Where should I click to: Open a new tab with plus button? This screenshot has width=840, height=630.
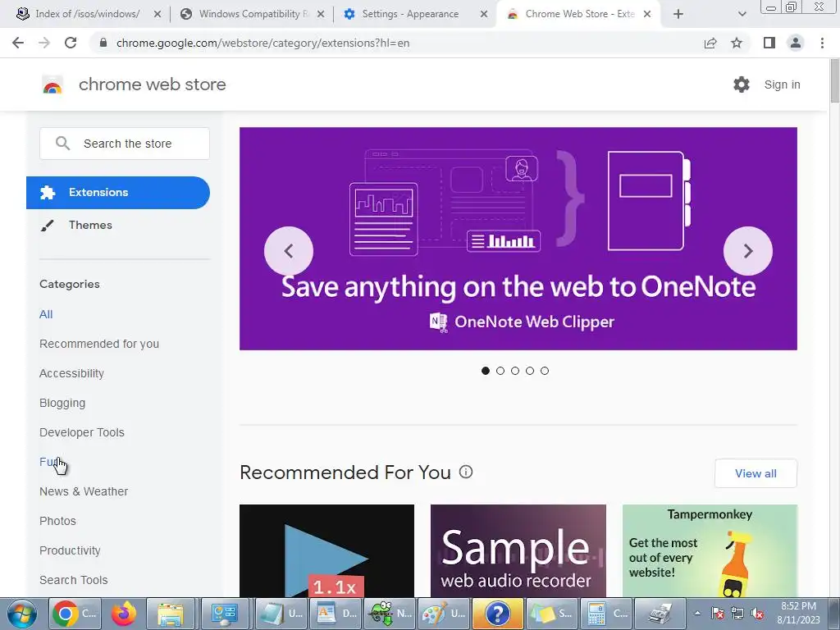pyautogui.click(x=678, y=14)
